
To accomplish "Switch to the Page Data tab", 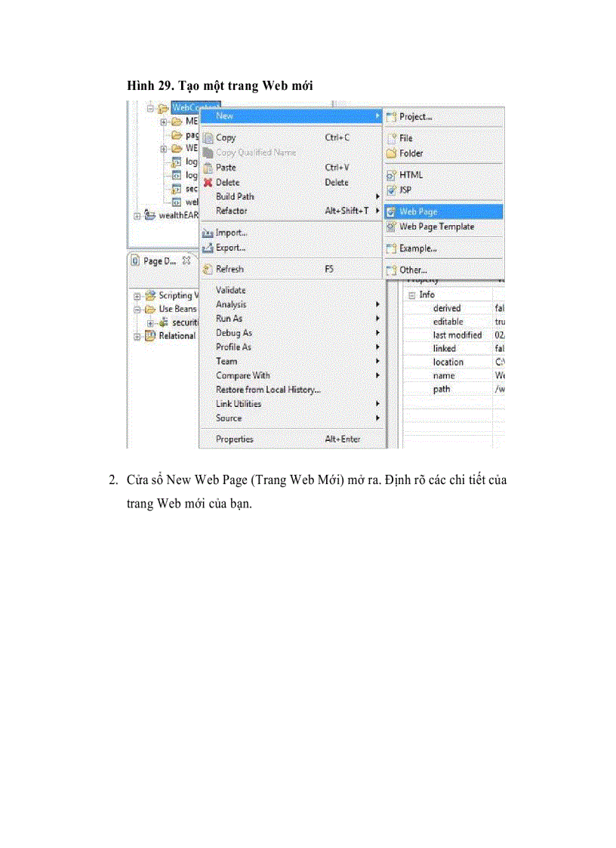I will click(x=159, y=261).
